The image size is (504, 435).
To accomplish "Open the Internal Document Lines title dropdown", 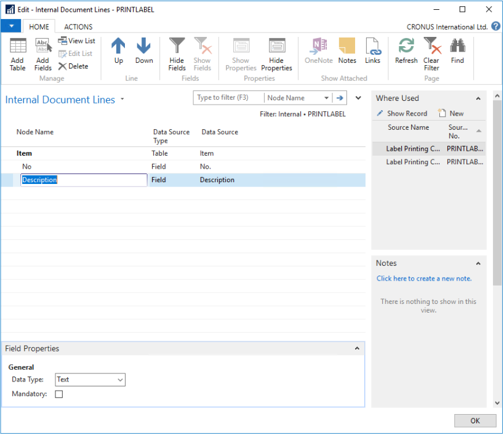I will click(x=122, y=99).
